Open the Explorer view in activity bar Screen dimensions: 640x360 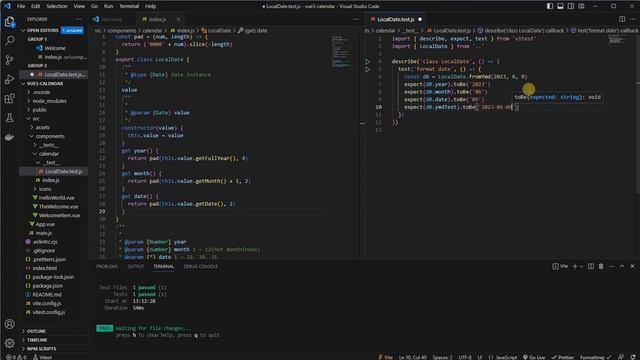(9, 22)
